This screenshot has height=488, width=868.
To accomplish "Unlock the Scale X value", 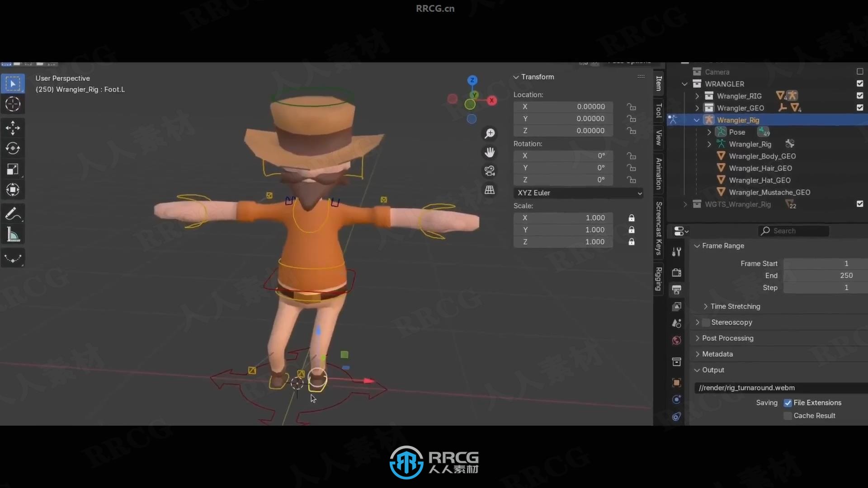I will tap(632, 218).
